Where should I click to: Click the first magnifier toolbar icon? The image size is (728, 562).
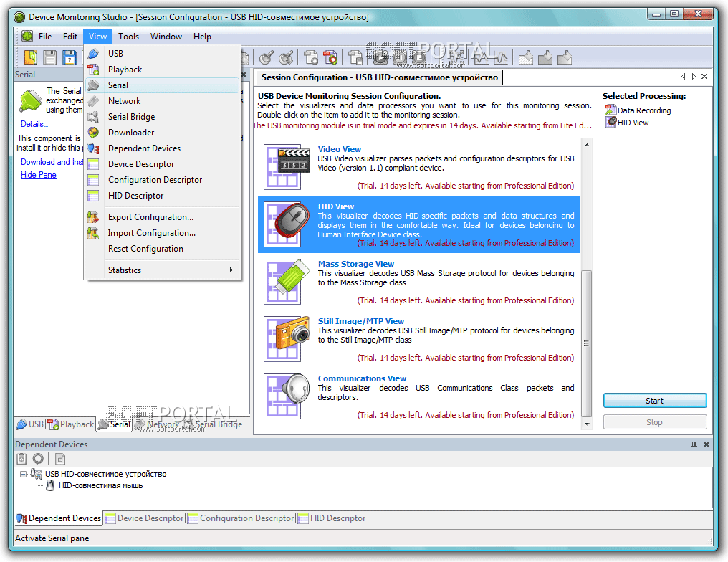click(267, 57)
